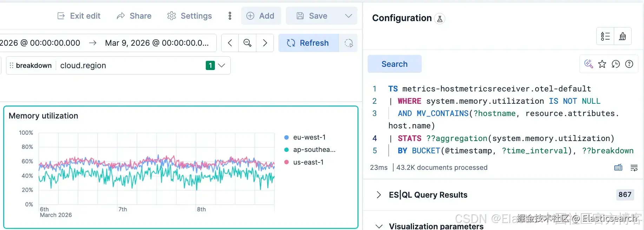Star the query as a favorite

tap(602, 64)
